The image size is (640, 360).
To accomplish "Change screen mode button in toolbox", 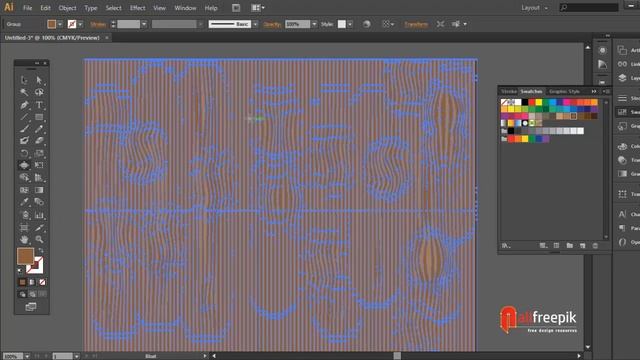I will [x=31, y=307].
